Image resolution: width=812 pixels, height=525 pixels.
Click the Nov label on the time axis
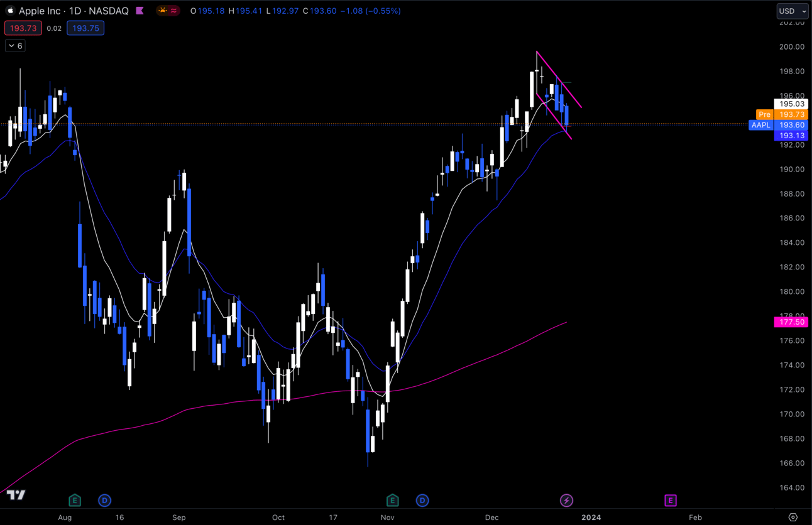[387, 517]
